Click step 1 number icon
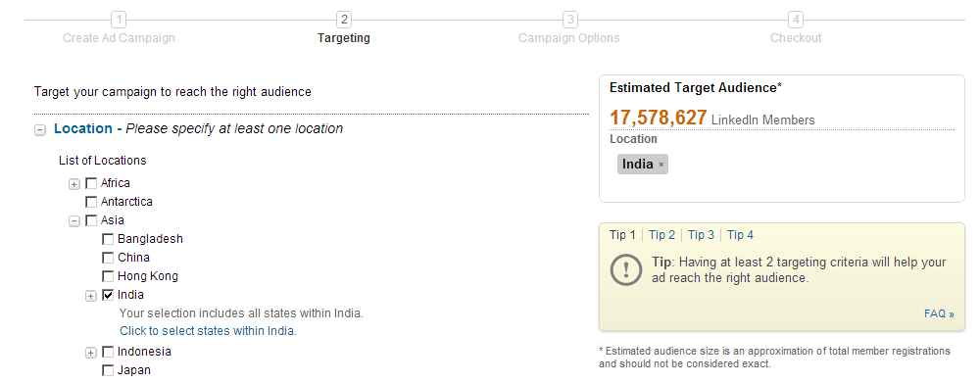Viewport: 980px width, 383px height. 119,20
